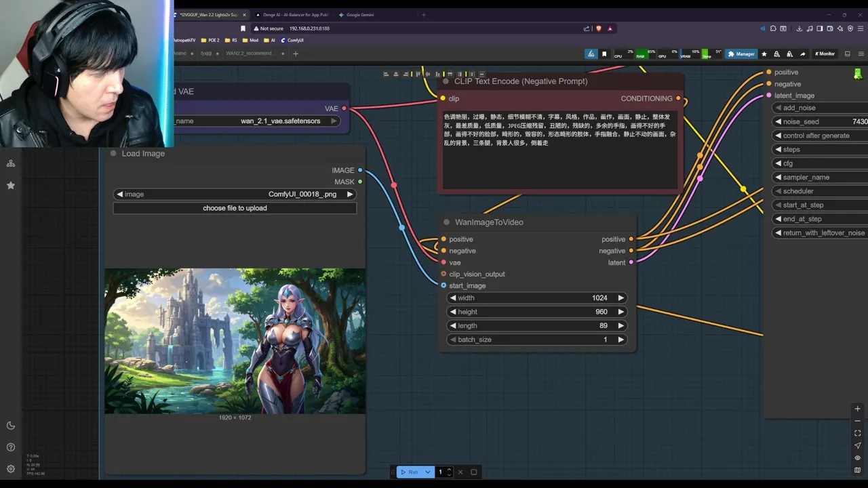The image size is (868, 488).
Task: Click the select mode arrow icon
Action: click(857, 445)
